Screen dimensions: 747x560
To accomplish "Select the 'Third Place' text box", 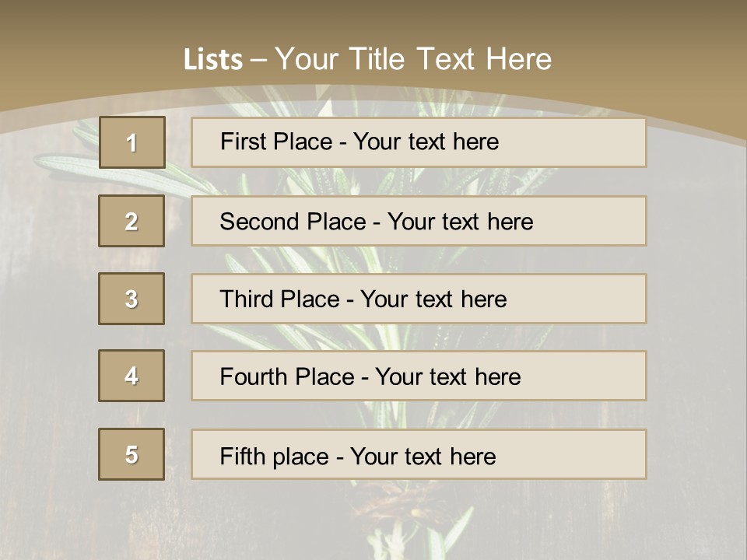I will (x=419, y=299).
